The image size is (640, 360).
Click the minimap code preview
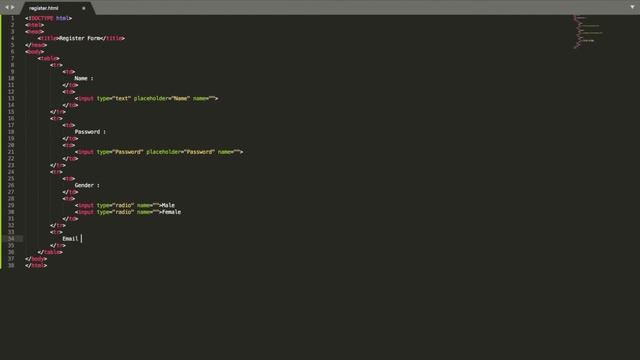(587, 32)
